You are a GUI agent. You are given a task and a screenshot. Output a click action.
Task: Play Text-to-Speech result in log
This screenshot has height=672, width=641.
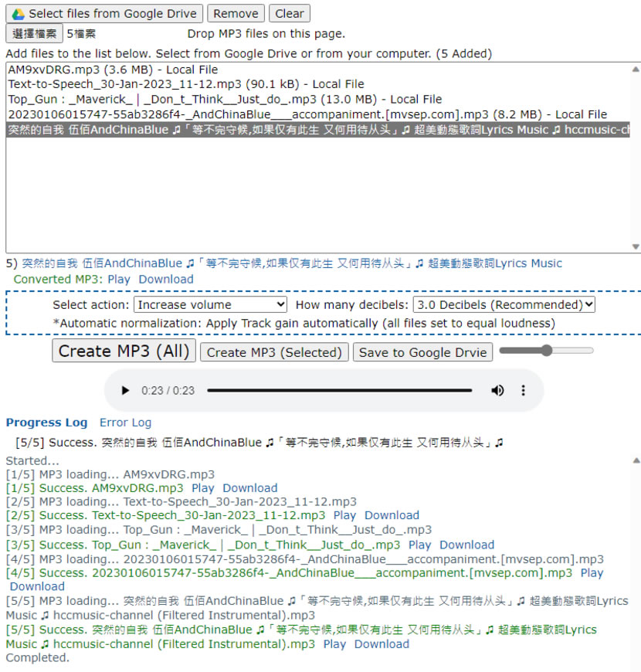(344, 515)
